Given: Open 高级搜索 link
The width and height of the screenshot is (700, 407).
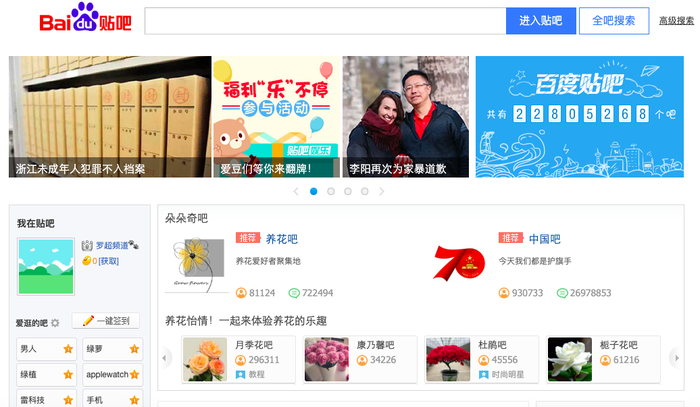Looking at the screenshot, I should (x=676, y=21).
